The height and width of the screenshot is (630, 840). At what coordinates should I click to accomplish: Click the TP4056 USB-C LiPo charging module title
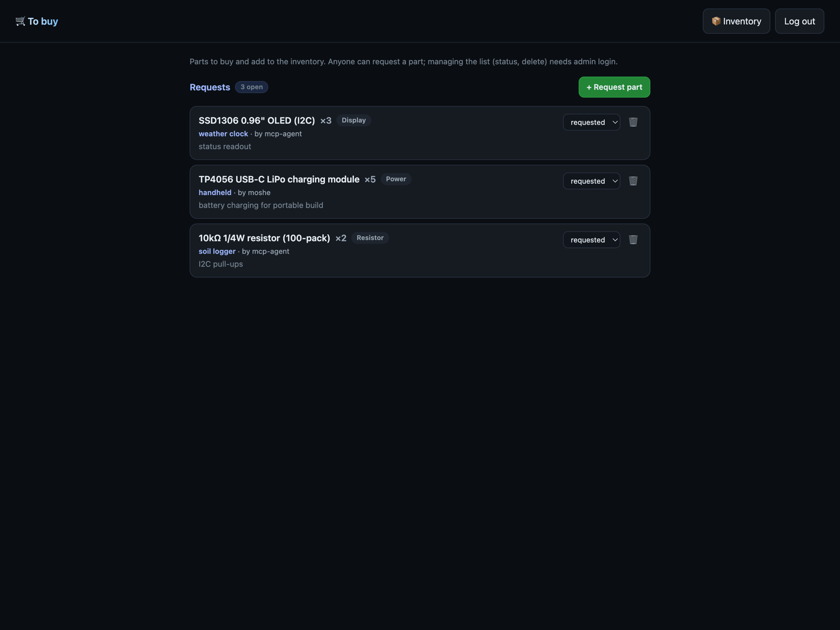(x=279, y=180)
